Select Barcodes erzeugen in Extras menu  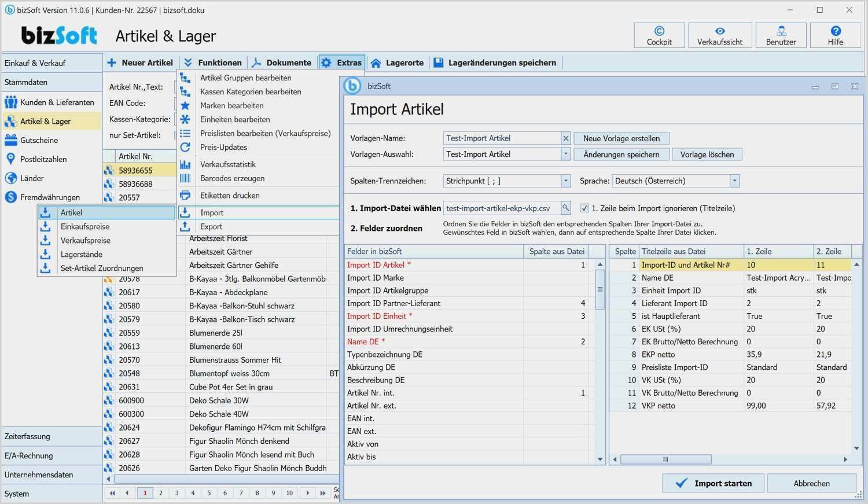tap(232, 178)
